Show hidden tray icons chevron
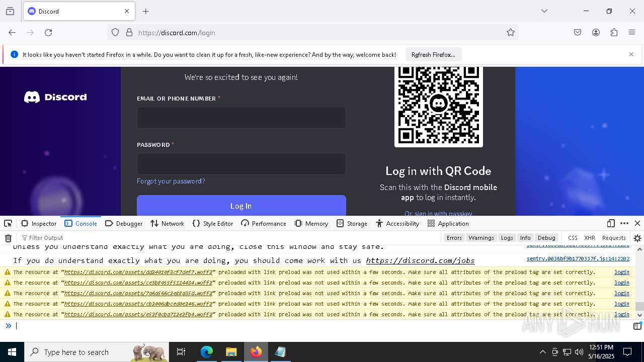 (x=542, y=352)
